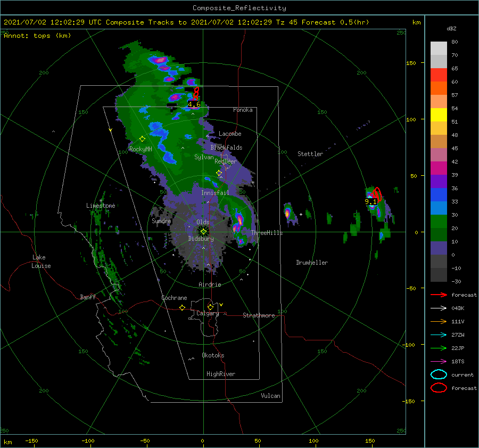This screenshot has height=448, width=479.
Task: Click the radar center diamond at Didsbury
Action: click(x=203, y=232)
